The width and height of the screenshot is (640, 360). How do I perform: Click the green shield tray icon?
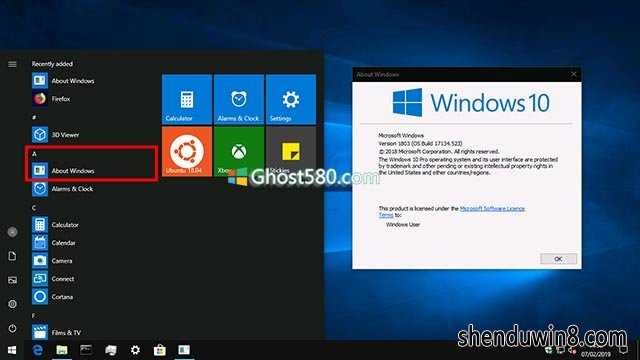pos(549,351)
